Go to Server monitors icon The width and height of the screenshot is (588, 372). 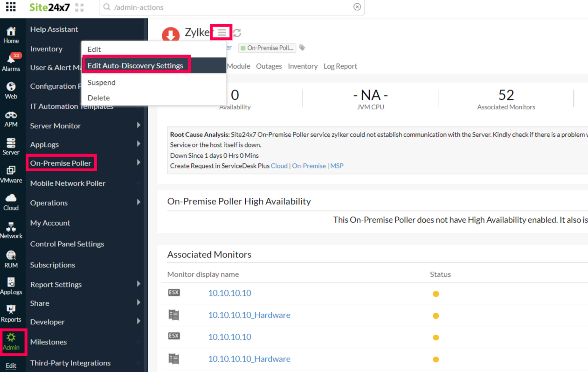[x=11, y=146]
